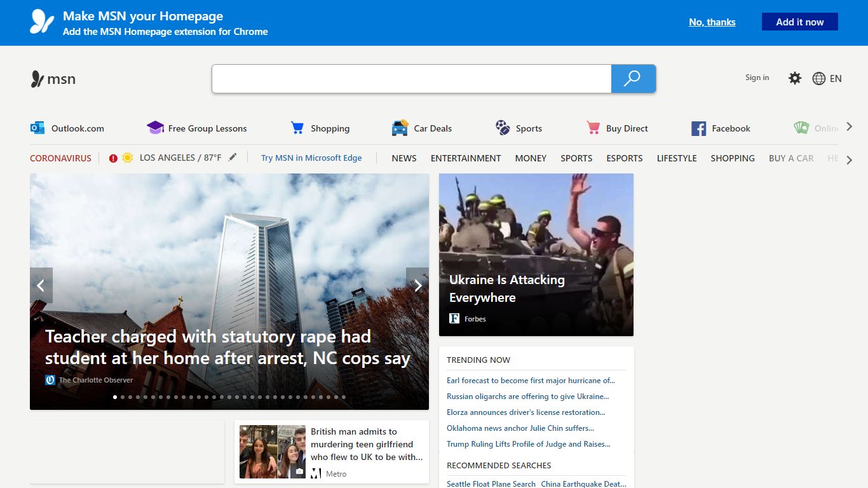868x488 pixels.
Task: Open the SPORTS nav section
Action: coord(576,158)
